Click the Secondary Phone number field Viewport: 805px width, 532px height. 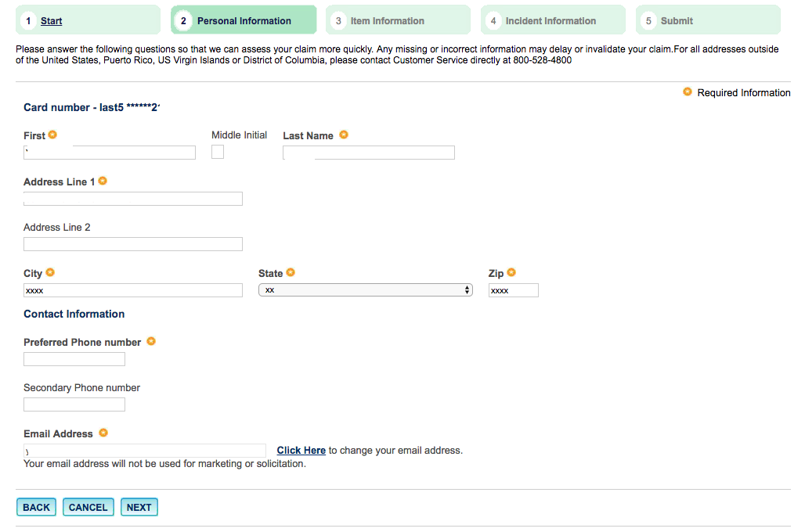coord(74,404)
